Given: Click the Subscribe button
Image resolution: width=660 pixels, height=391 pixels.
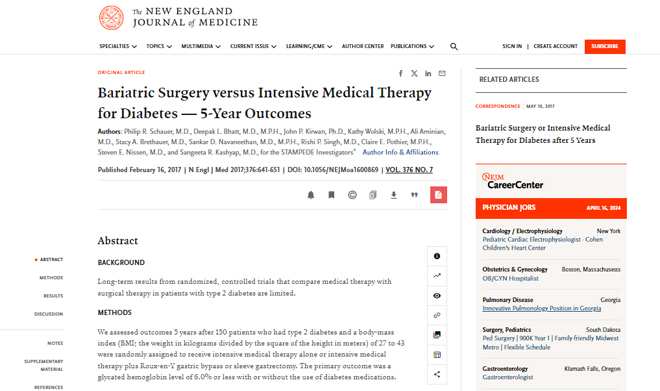Looking at the screenshot, I should click(605, 46).
